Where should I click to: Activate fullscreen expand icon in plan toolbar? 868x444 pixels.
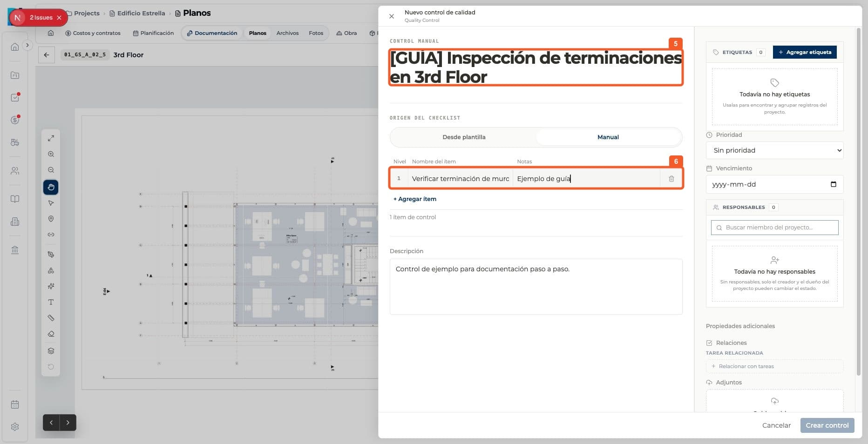[51, 138]
